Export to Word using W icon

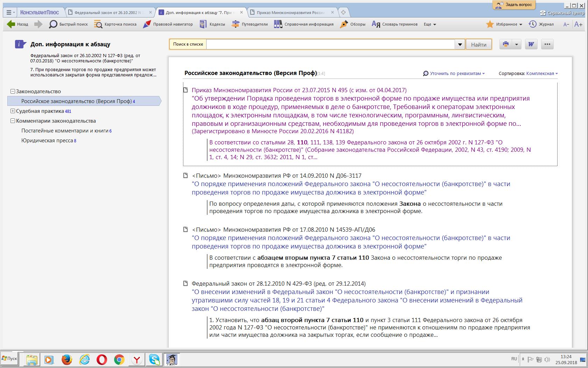[x=531, y=44]
